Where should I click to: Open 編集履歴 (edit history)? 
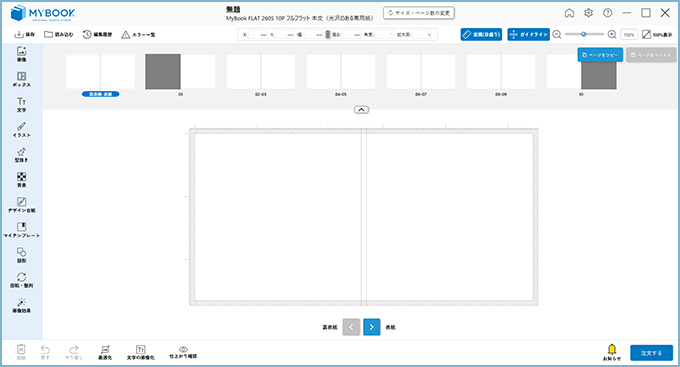[98, 34]
